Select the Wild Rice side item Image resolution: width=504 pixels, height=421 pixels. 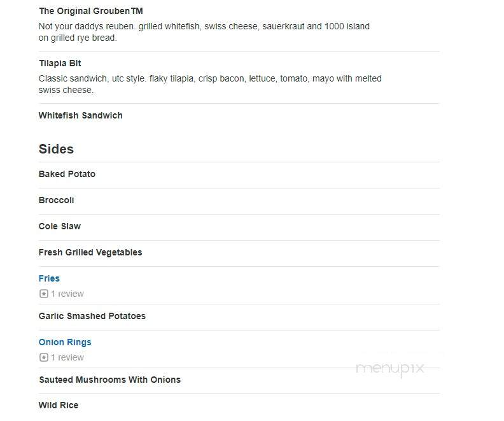point(59,405)
